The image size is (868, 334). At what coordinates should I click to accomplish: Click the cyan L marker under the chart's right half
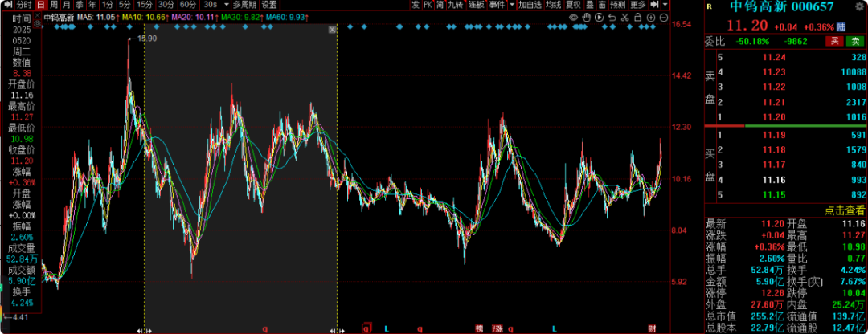point(554,329)
